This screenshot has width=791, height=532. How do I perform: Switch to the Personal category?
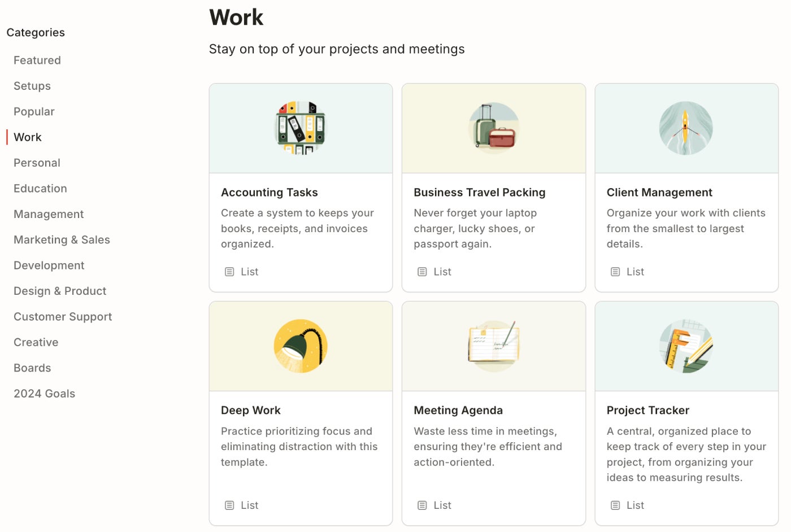(x=37, y=163)
